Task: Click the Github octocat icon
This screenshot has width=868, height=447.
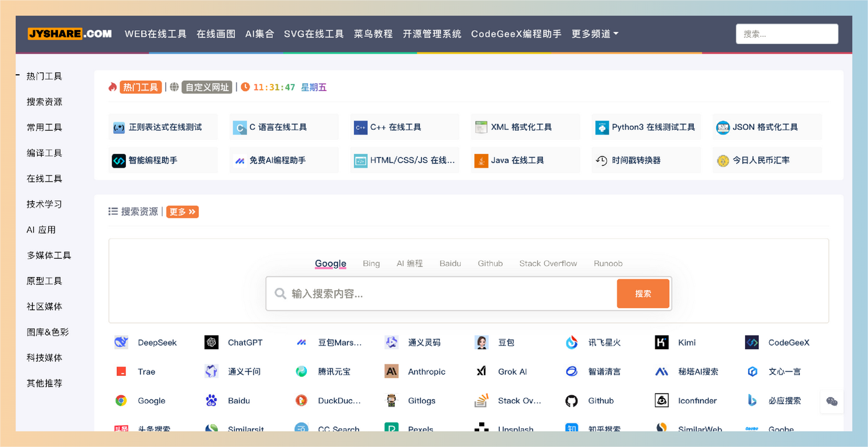Action: coord(571,401)
